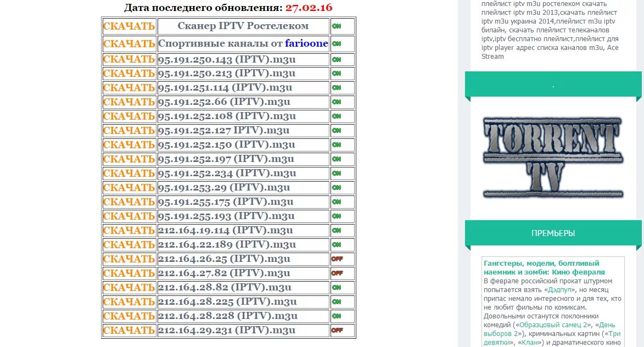
Task: Click ON icon in 95.191.251.114 row
Action: [337, 88]
